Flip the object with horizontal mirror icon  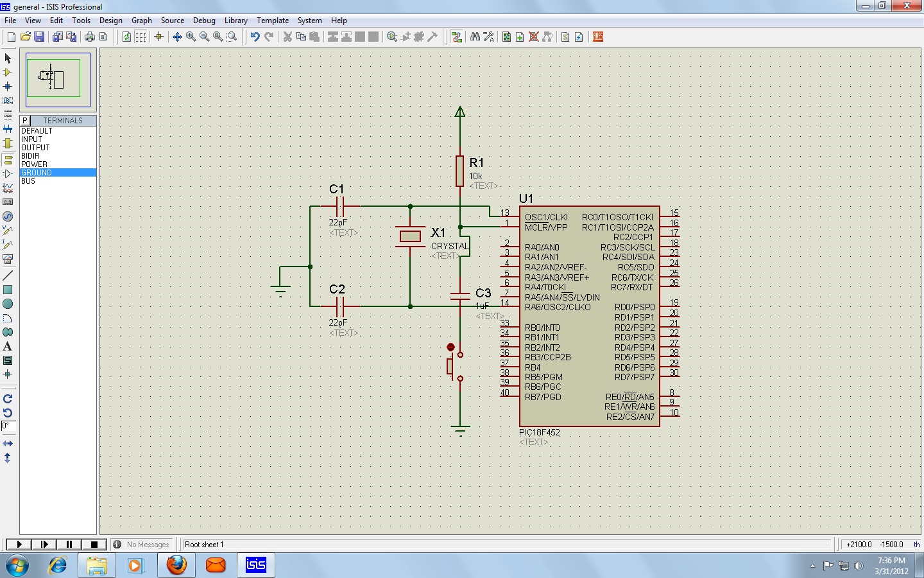8,444
